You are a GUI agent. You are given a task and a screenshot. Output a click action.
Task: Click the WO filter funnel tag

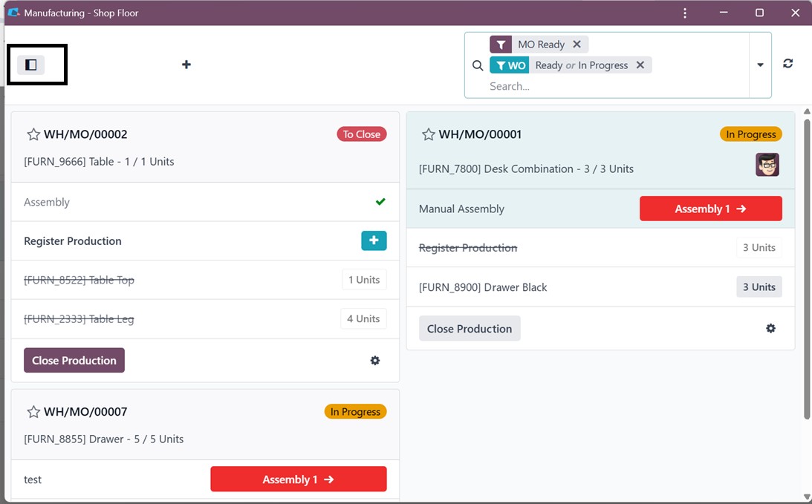(x=510, y=65)
